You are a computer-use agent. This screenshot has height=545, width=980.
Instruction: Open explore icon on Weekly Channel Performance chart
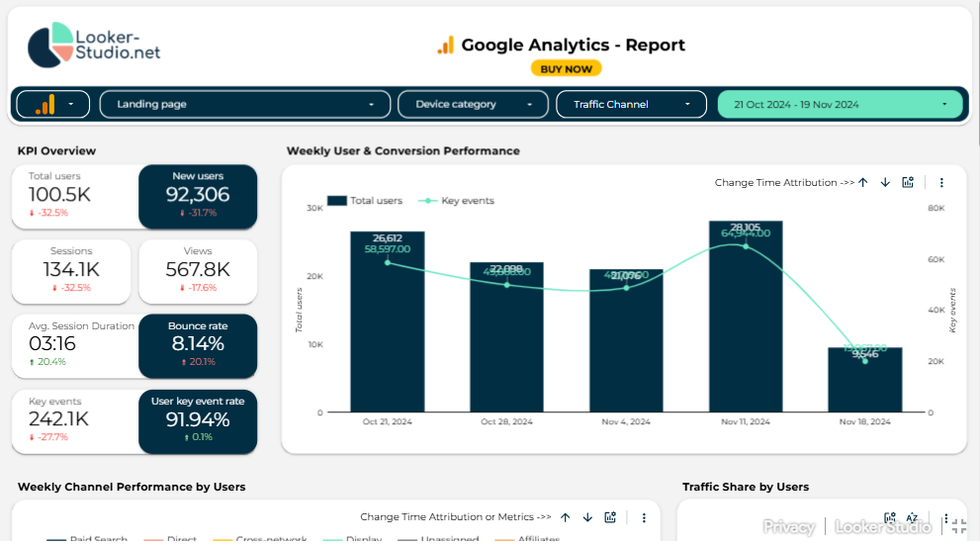click(610, 517)
